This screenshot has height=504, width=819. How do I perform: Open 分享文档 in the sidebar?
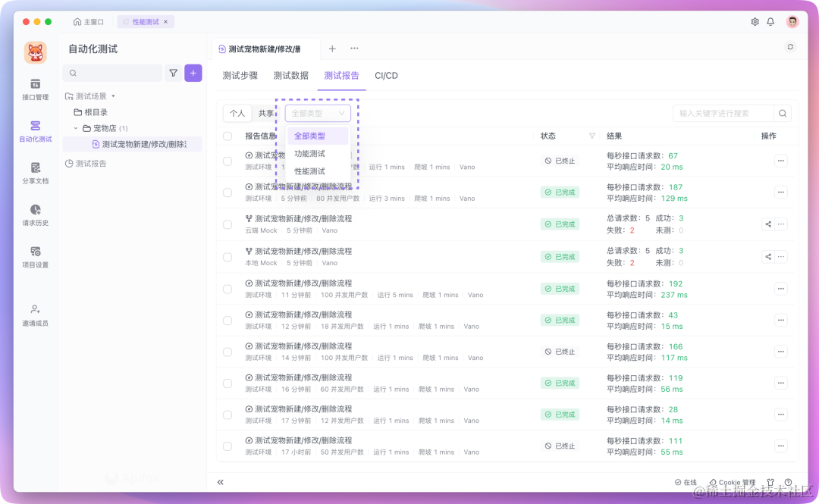35,173
